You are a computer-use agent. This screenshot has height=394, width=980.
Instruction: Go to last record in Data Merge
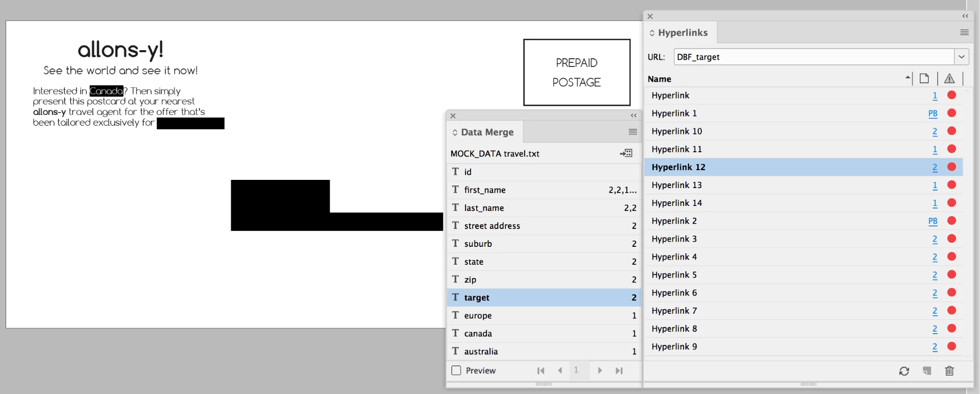pyautogui.click(x=619, y=370)
